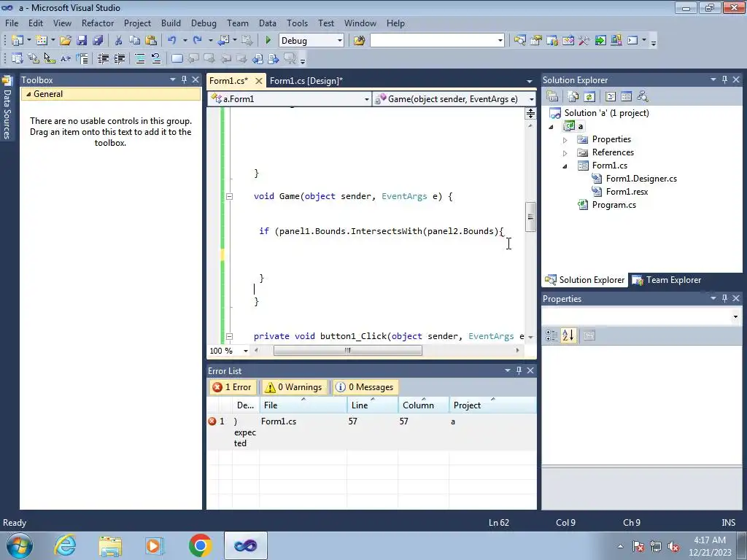Toggle auto-hide pin on Properties panel

(724, 298)
